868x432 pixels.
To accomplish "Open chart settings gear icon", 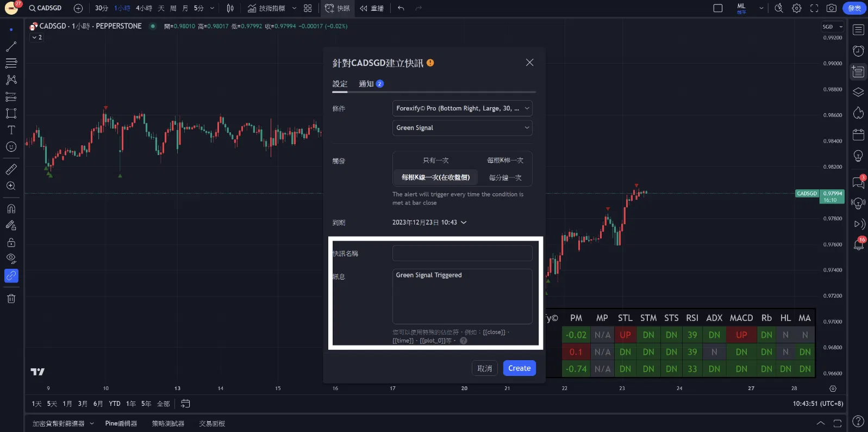I will (x=796, y=8).
